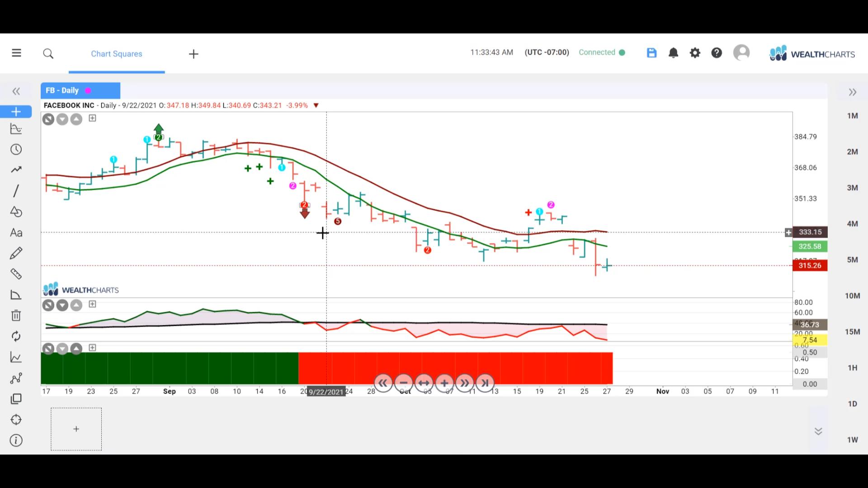The image size is (868, 488).
Task: Select the shapes drawing tool
Action: 16,211
